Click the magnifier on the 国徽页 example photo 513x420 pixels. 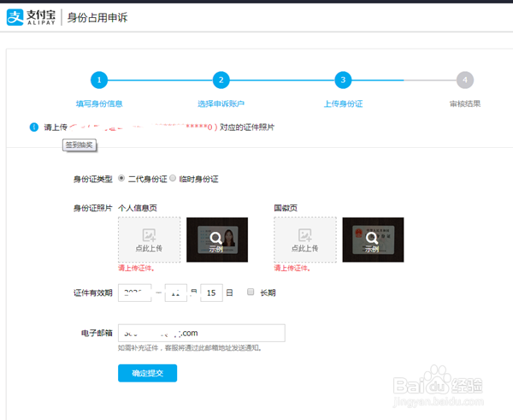click(372, 238)
